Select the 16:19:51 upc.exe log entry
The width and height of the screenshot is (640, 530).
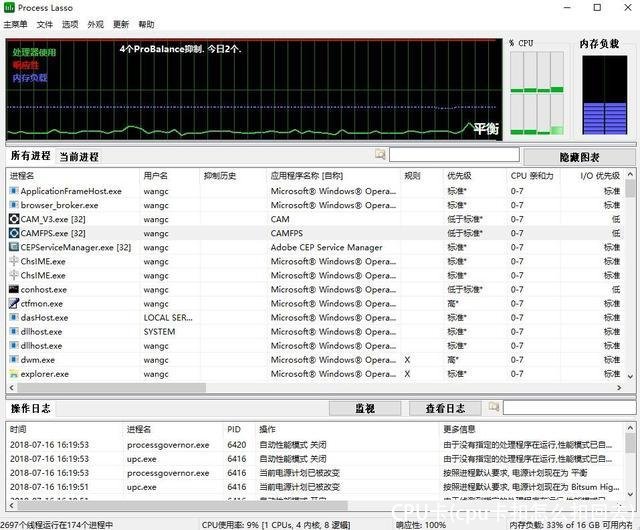[x=314, y=487]
